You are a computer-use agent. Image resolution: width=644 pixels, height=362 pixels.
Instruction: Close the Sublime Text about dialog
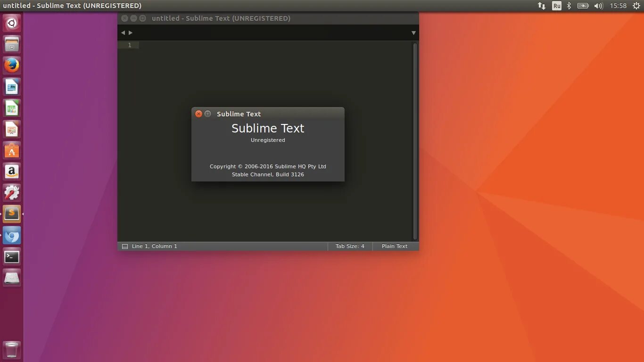click(199, 114)
